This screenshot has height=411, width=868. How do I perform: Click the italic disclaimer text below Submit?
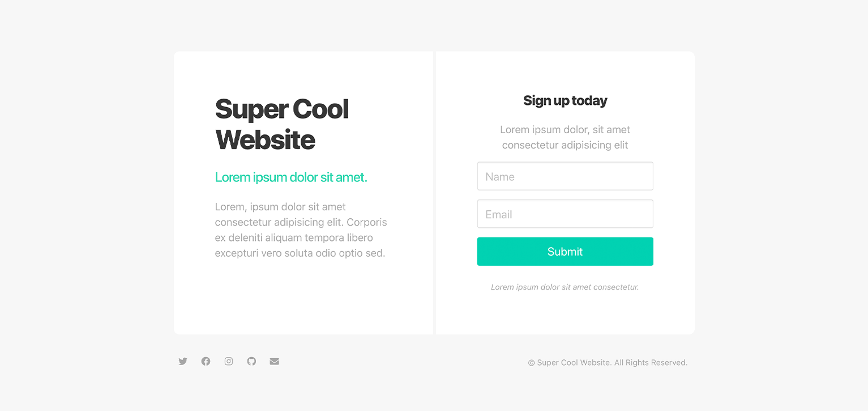coord(565,287)
